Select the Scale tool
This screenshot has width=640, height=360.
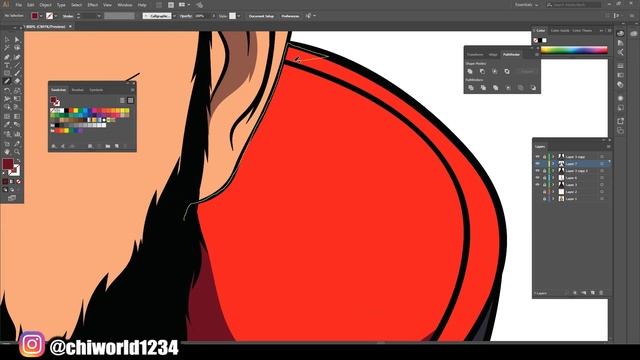(x=17, y=90)
